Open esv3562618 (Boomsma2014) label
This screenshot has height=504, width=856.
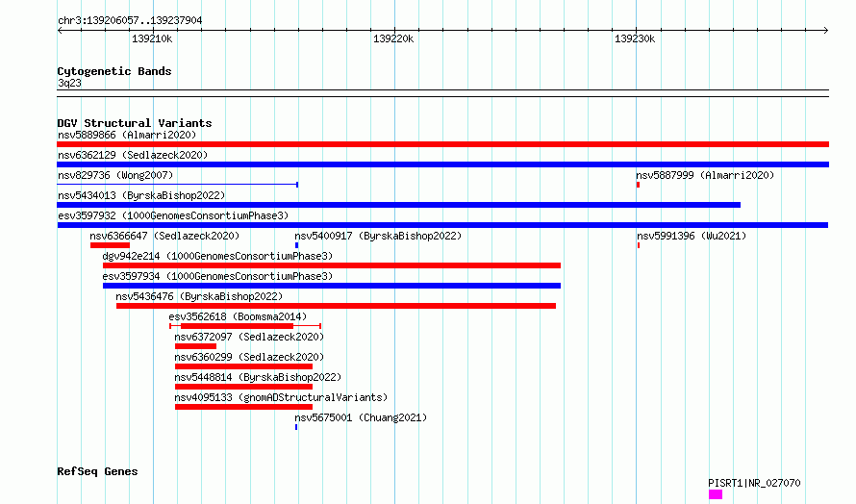tap(238, 316)
